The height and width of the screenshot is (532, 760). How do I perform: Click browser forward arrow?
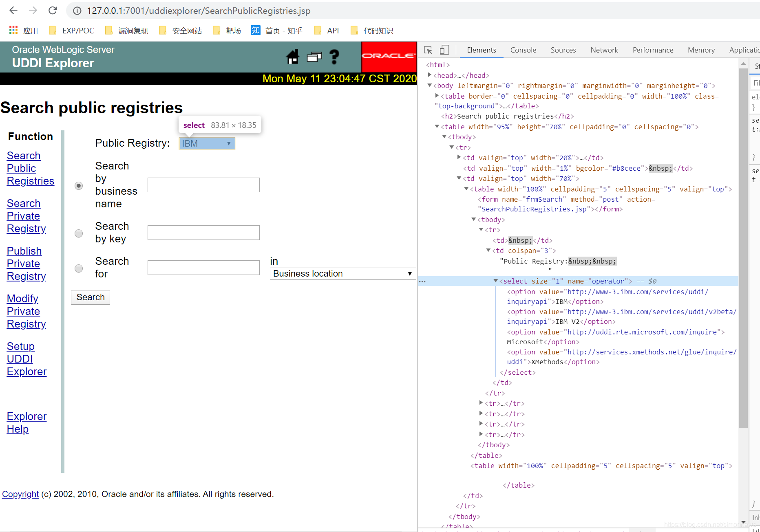click(x=33, y=11)
